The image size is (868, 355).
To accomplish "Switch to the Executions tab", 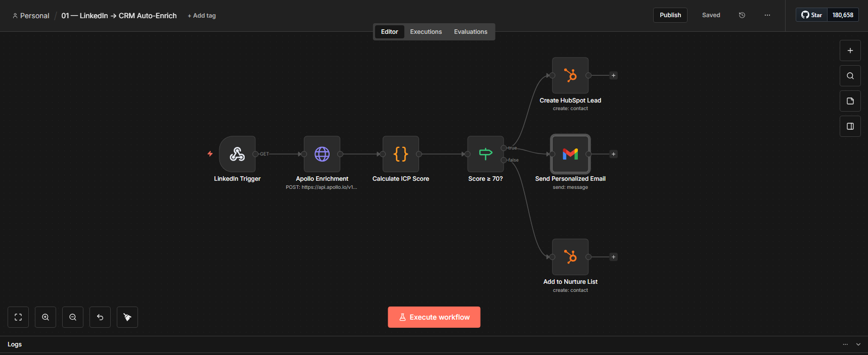I will tap(426, 32).
